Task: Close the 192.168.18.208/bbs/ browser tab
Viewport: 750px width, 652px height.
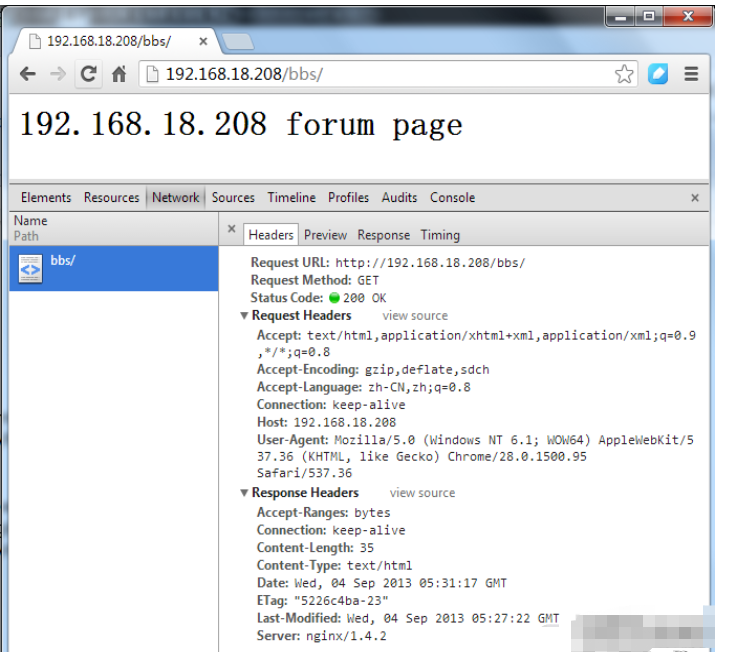Action: point(203,42)
